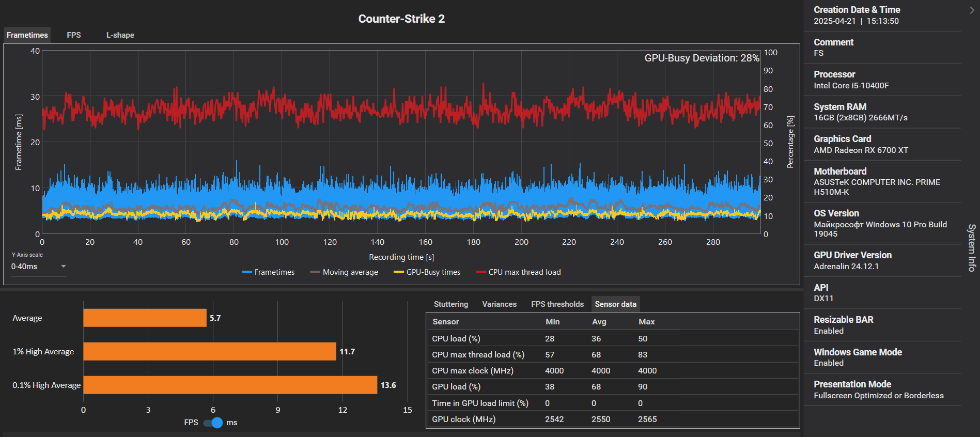Select the 'CPU max thread load (%)' table row

click(613, 354)
